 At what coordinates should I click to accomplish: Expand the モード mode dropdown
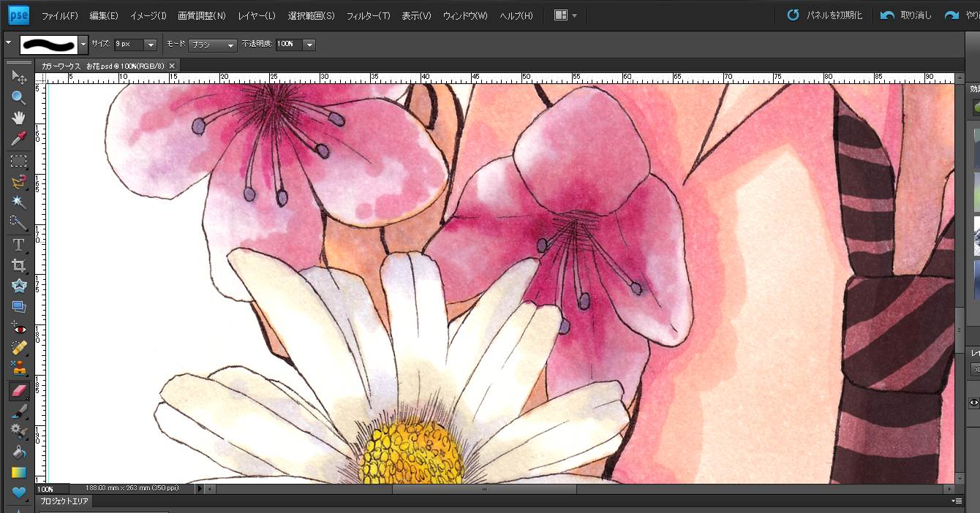pyautogui.click(x=231, y=45)
